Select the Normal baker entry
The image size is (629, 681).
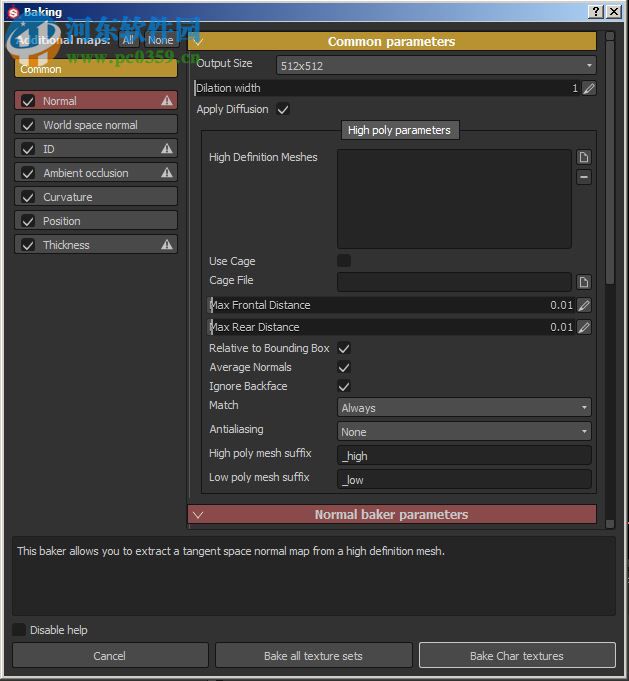click(96, 101)
